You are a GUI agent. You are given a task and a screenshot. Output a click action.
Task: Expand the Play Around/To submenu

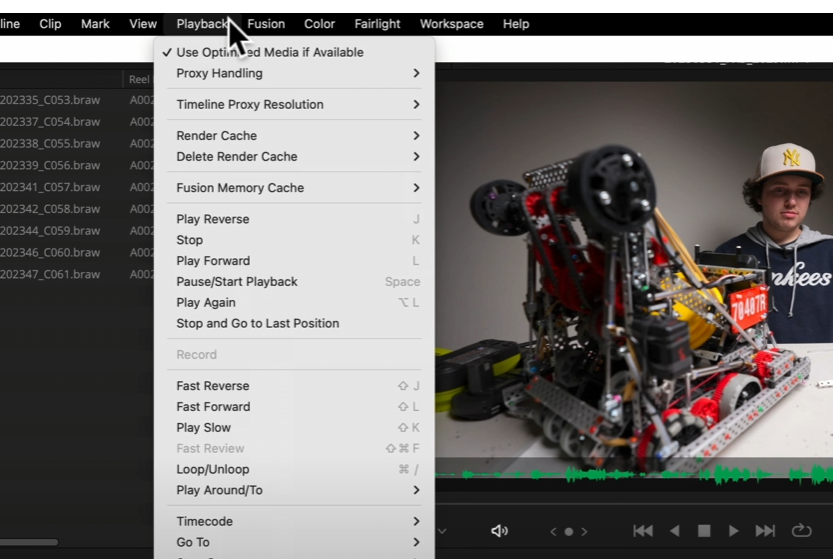coord(294,490)
